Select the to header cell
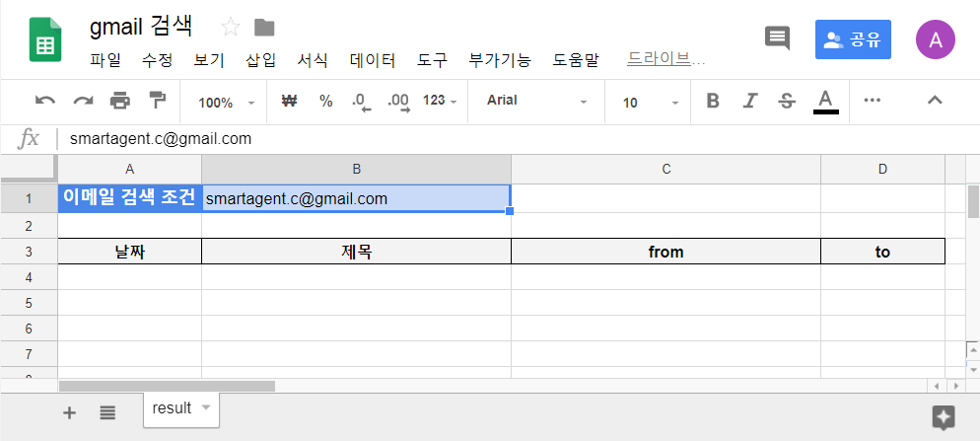This screenshot has height=441, width=980. (882, 252)
